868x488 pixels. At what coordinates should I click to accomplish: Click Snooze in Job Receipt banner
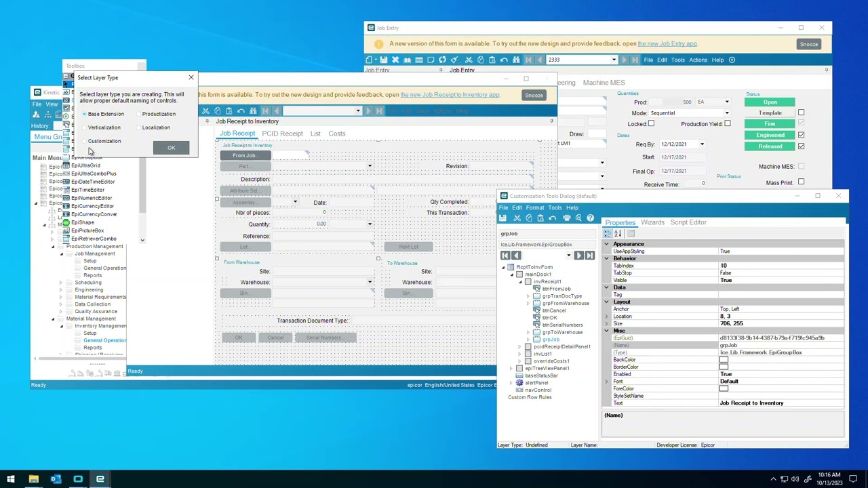pyautogui.click(x=534, y=95)
